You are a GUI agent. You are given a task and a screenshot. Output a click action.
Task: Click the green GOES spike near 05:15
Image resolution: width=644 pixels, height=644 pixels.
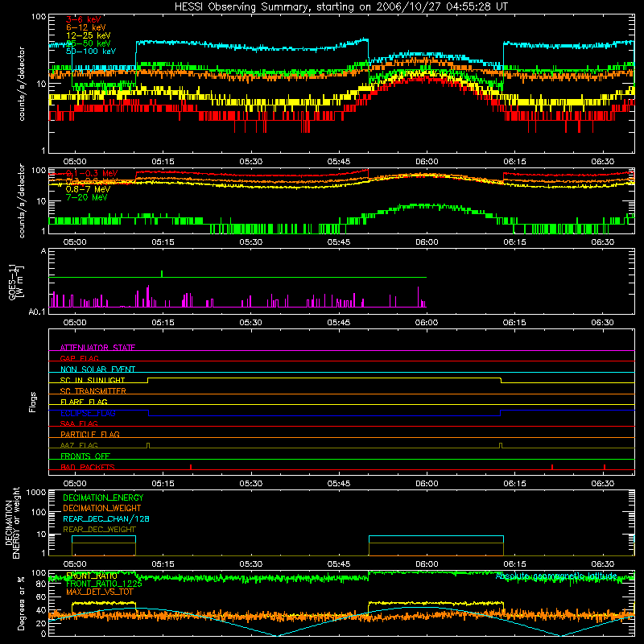click(162, 274)
